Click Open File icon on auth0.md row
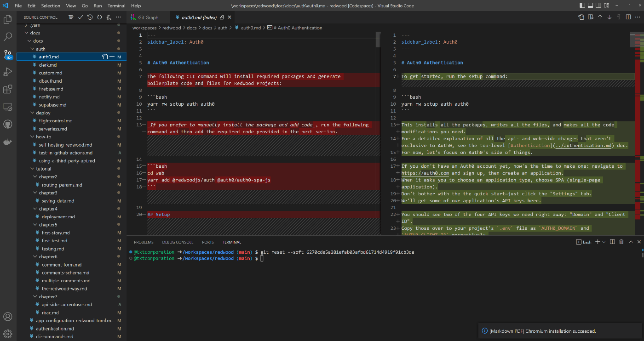644x341 pixels. pyautogui.click(x=104, y=57)
